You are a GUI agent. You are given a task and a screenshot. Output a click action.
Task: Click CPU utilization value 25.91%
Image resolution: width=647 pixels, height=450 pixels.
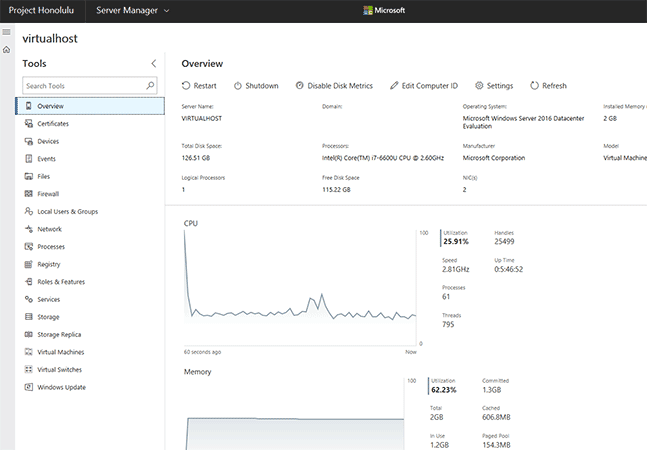(x=456, y=242)
